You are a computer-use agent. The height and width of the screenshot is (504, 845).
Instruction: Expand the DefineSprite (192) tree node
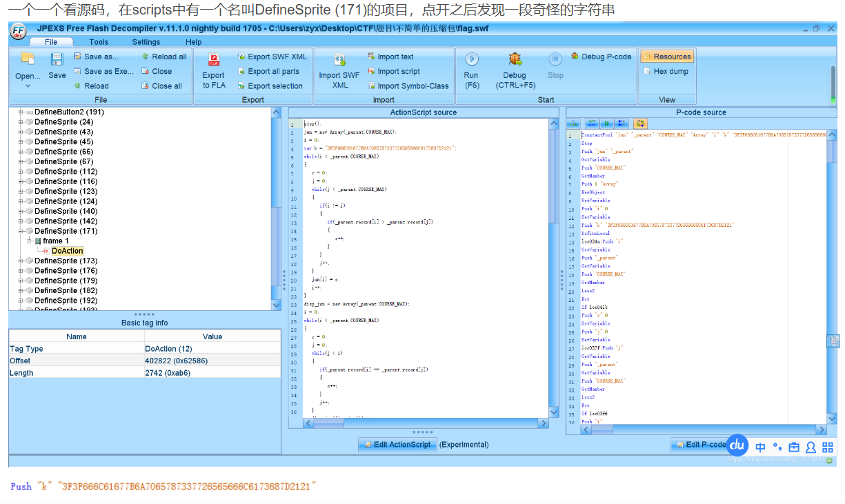pyautogui.click(x=21, y=301)
